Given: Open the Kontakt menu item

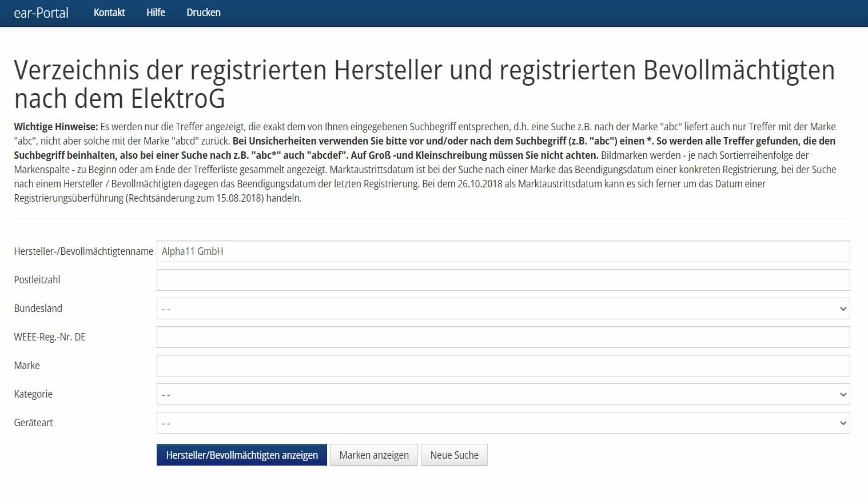Looking at the screenshot, I should click(x=109, y=13).
